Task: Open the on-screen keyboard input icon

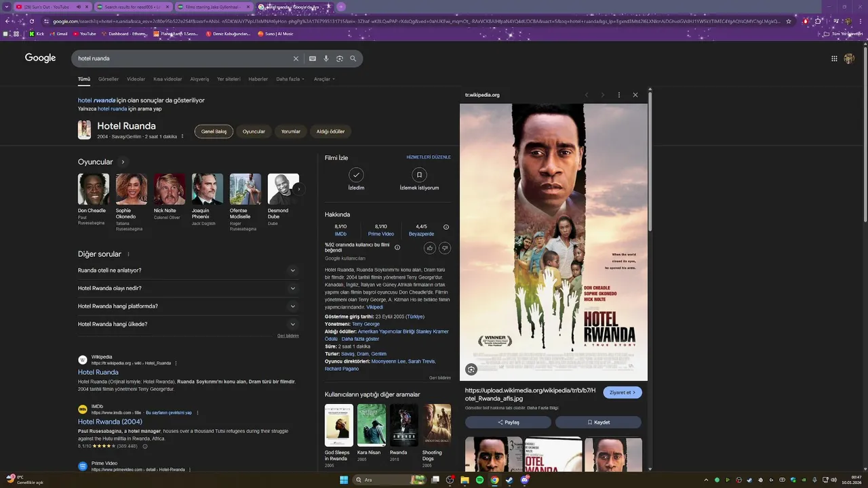Action: (313, 58)
